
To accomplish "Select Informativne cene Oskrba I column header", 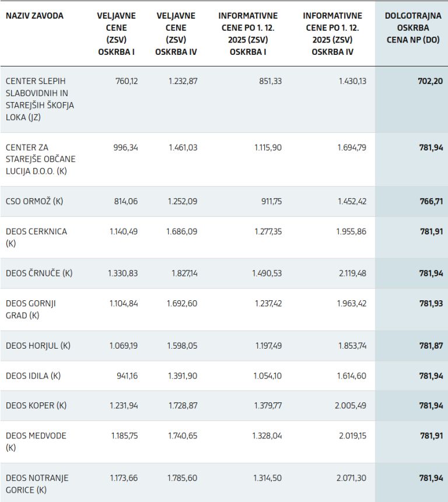I will tap(248, 34).
